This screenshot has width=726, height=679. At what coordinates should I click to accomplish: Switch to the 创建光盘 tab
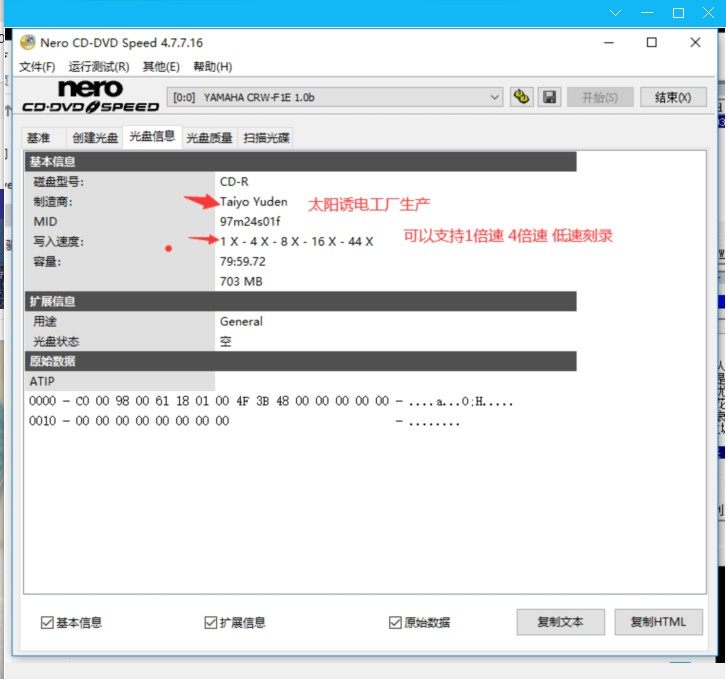pos(95,138)
